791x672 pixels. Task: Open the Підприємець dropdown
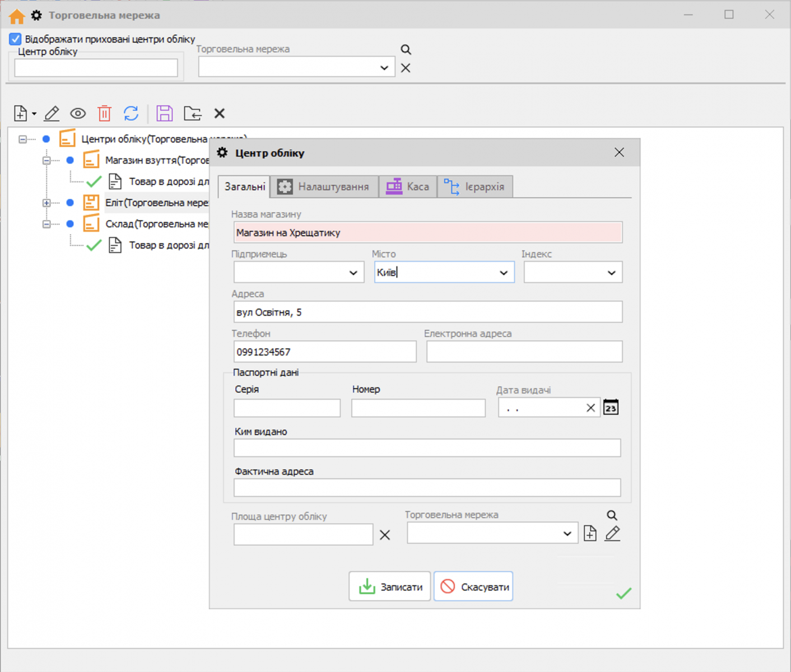tap(353, 273)
